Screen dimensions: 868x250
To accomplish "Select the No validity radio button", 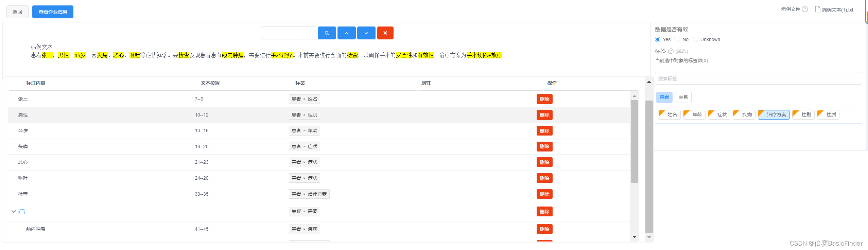I will pos(677,39).
